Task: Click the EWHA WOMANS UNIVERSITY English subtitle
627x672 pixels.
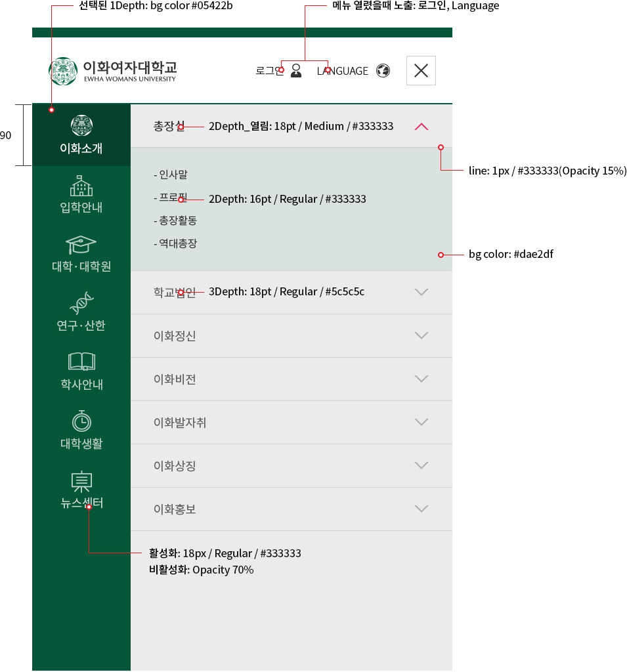Action: pos(130,79)
